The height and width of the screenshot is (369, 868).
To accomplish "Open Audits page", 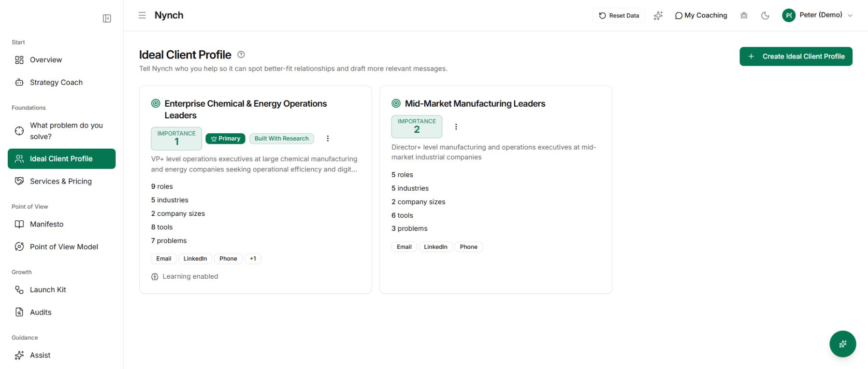I will pyautogui.click(x=61, y=312).
